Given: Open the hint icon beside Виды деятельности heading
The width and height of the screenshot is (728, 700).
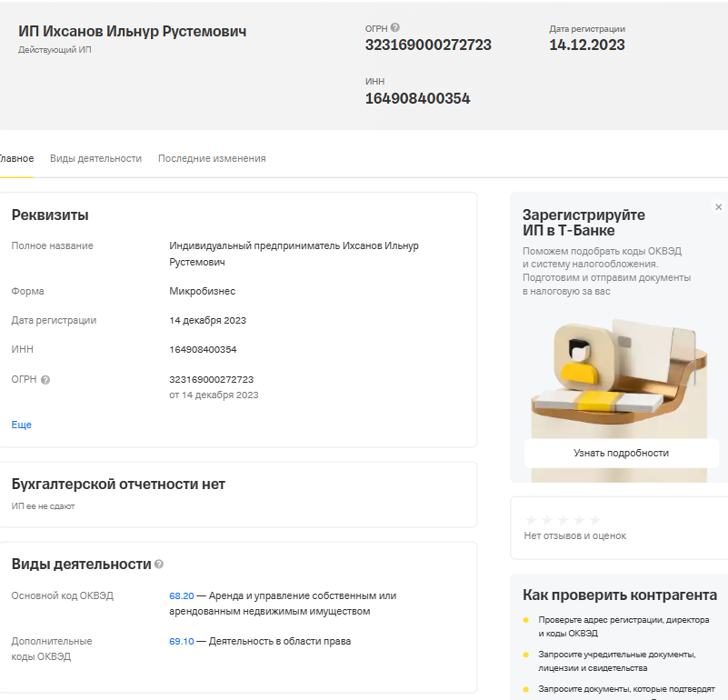Looking at the screenshot, I should (x=159, y=565).
